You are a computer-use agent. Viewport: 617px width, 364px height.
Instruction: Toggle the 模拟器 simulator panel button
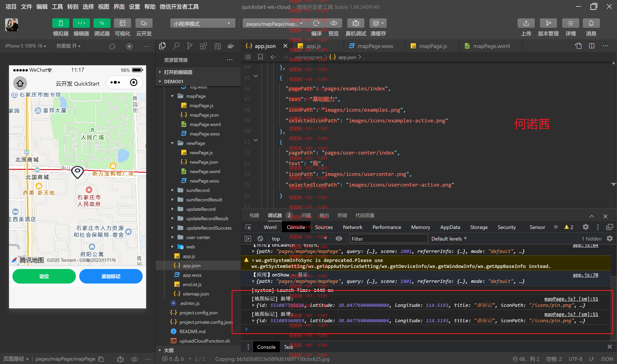[x=61, y=23]
